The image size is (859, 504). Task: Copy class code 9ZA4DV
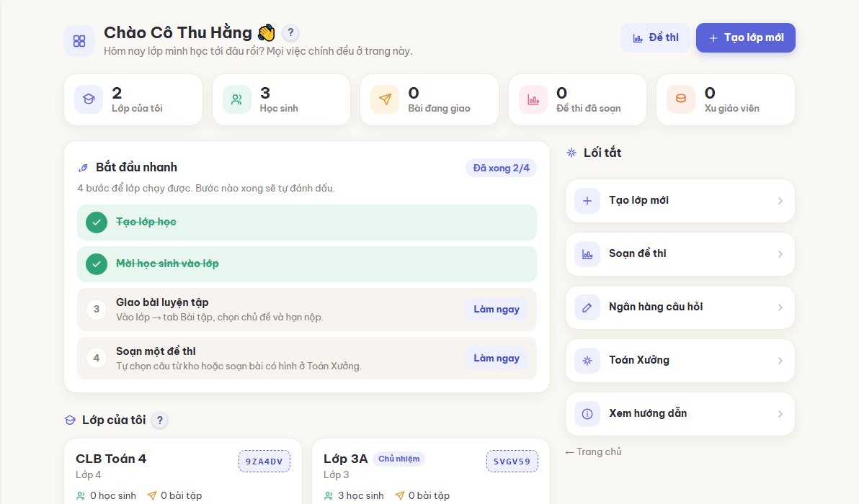[264, 462]
